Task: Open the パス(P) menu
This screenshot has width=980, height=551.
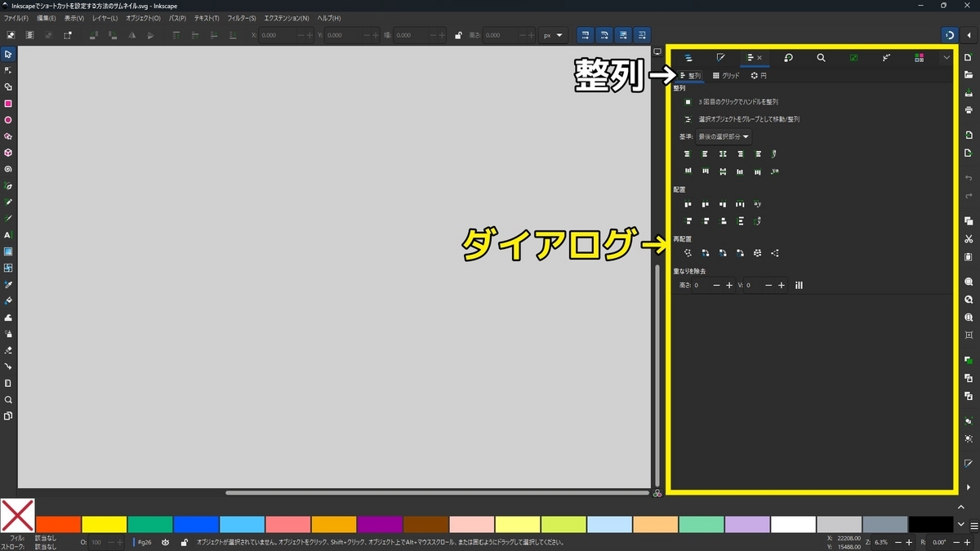Action: pos(177,18)
